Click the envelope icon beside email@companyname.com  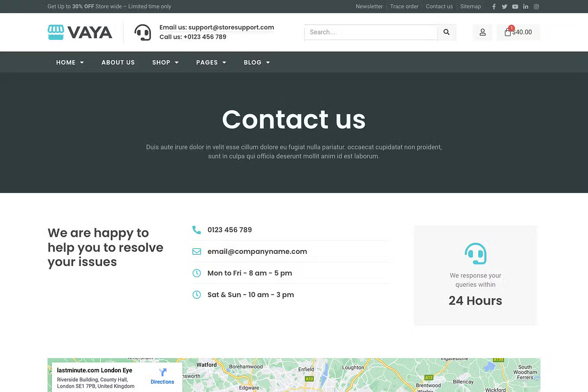coord(196,251)
